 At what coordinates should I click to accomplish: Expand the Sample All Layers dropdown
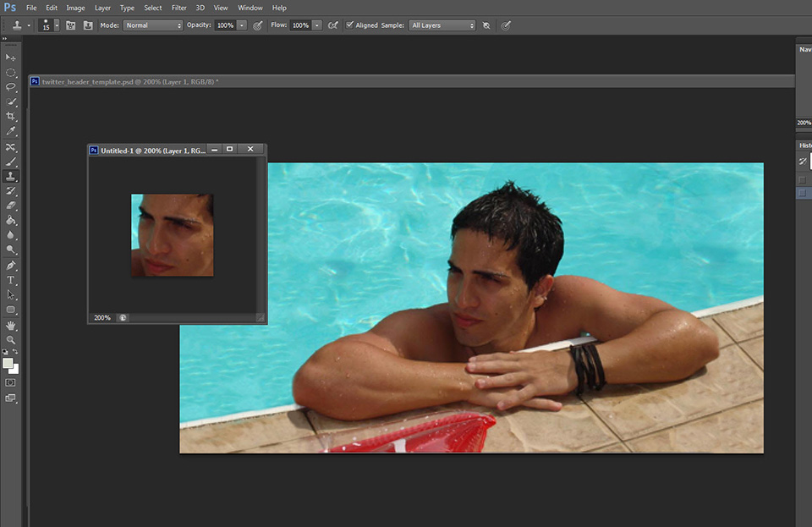pyautogui.click(x=442, y=25)
